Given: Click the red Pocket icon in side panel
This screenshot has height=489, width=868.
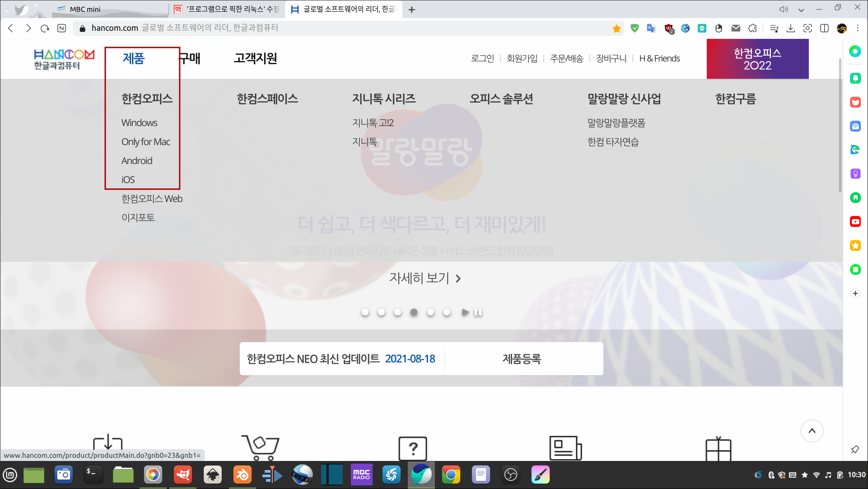Looking at the screenshot, I should (x=855, y=102).
